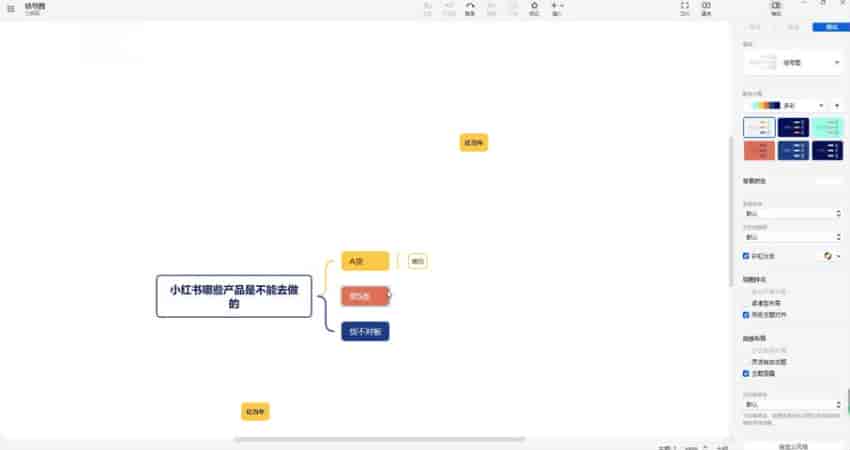850x450 pixels.
Task: Choose the coral orange theme thumbnail
Action: [759, 150]
